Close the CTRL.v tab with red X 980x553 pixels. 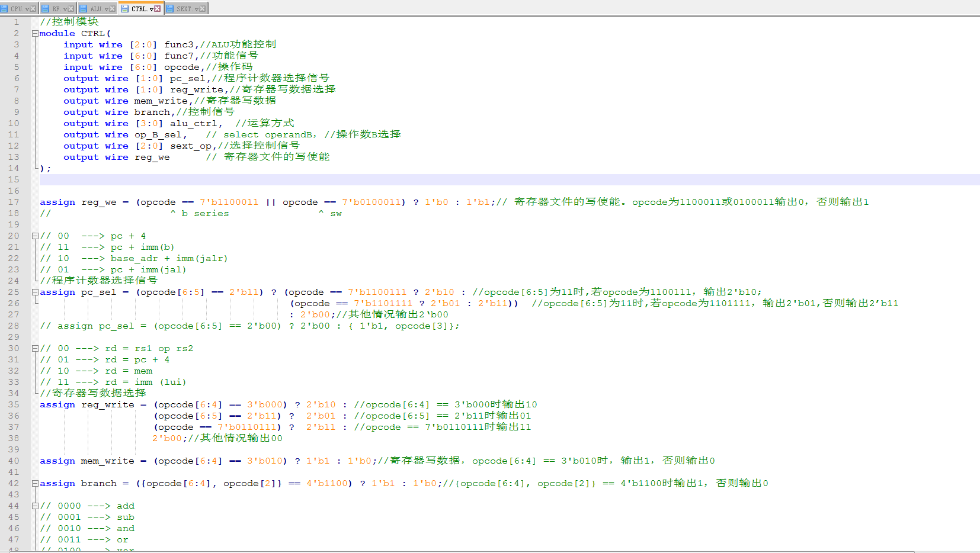158,9
